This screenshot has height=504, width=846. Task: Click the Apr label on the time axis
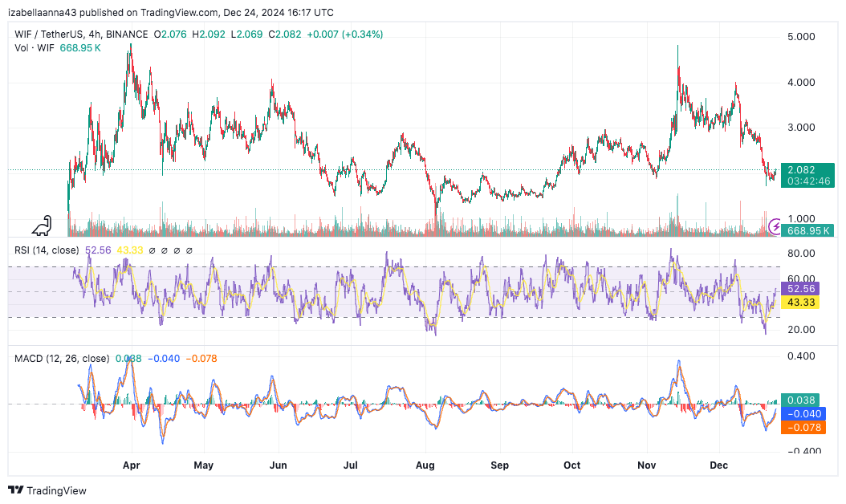tap(131, 465)
